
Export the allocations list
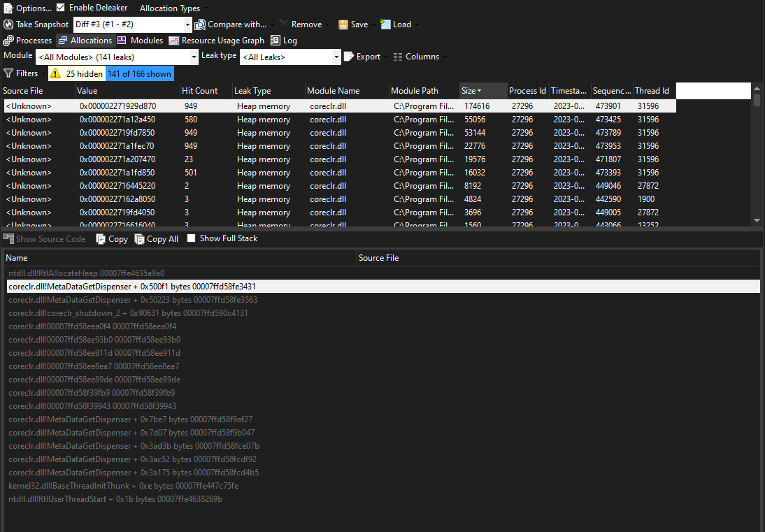tap(364, 56)
